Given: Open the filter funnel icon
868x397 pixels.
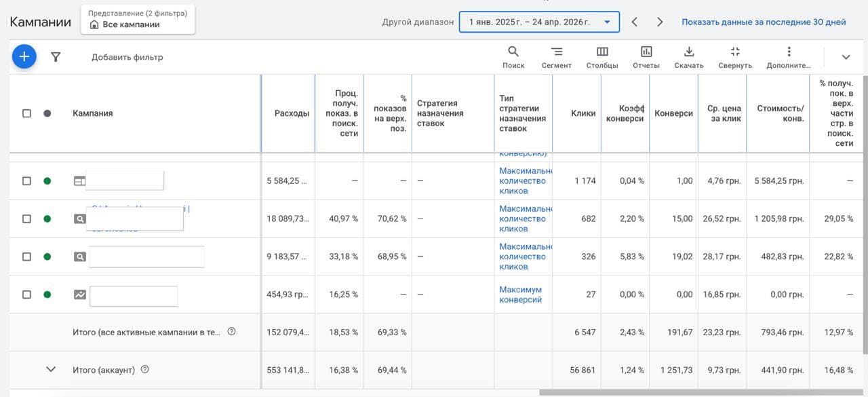Looking at the screenshot, I should (x=56, y=57).
